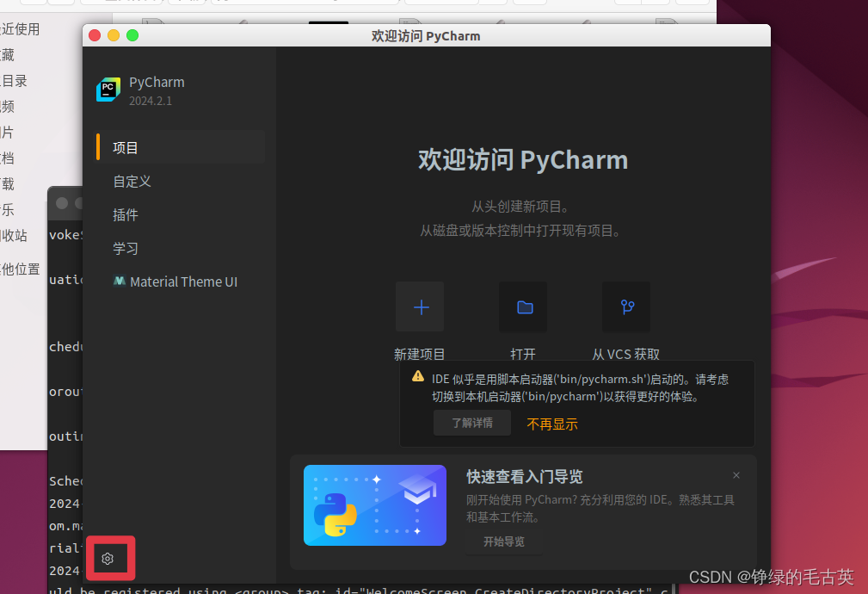Click the 打开 label
The width and height of the screenshot is (868, 594).
coord(523,354)
